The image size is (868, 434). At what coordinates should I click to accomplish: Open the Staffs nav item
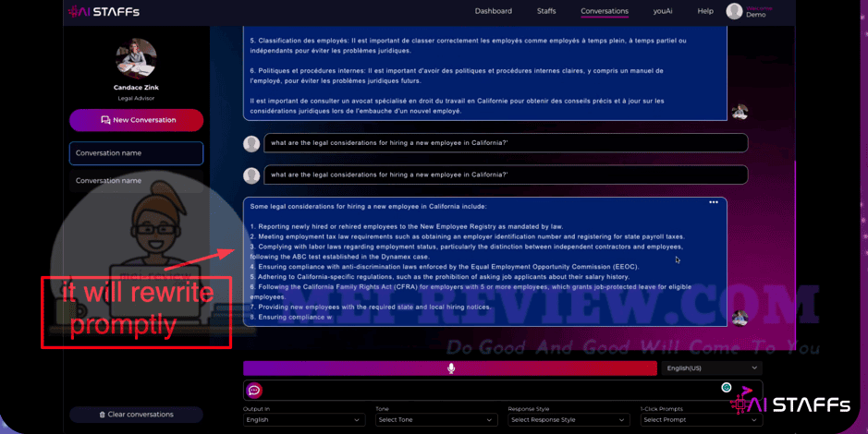click(546, 11)
